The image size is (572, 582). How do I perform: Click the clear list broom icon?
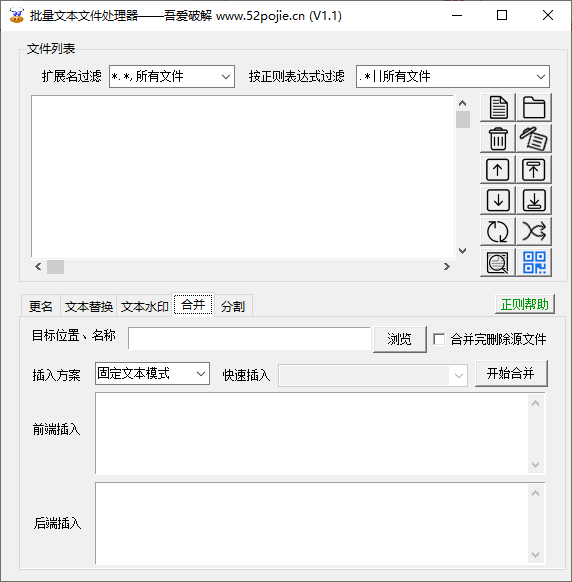534,138
